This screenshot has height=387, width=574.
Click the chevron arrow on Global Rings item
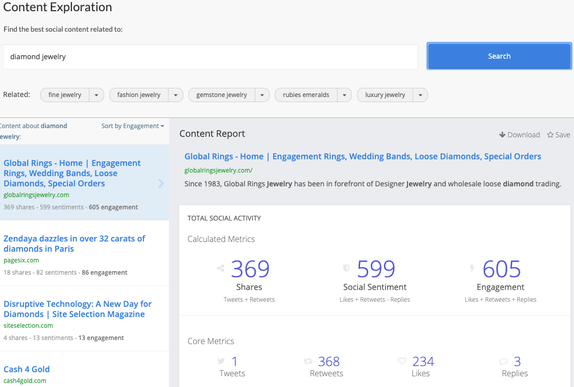click(x=161, y=183)
